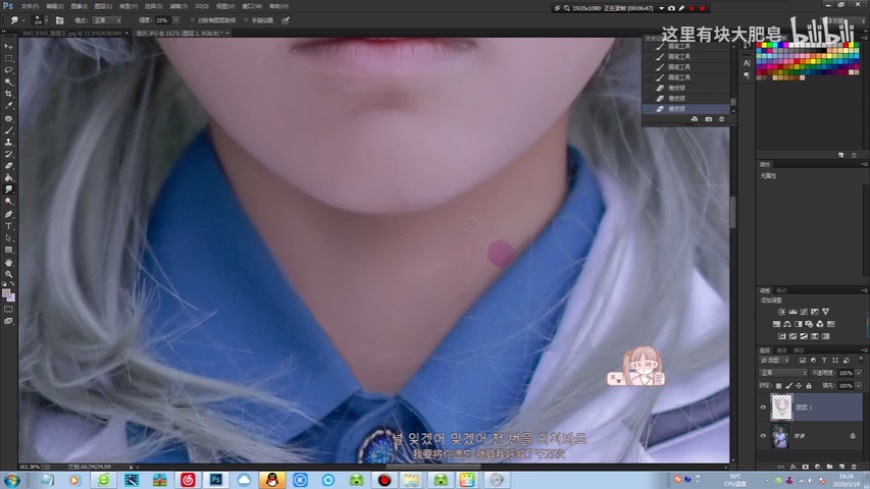Select the Brush tool in the toolbox

click(8, 130)
